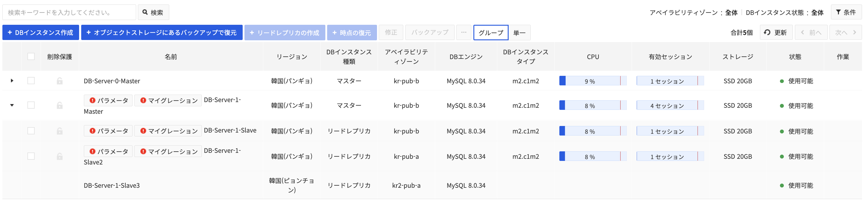868x200 pixels.
Task: Click the 状態 column header
Action: [x=795, y=56]
